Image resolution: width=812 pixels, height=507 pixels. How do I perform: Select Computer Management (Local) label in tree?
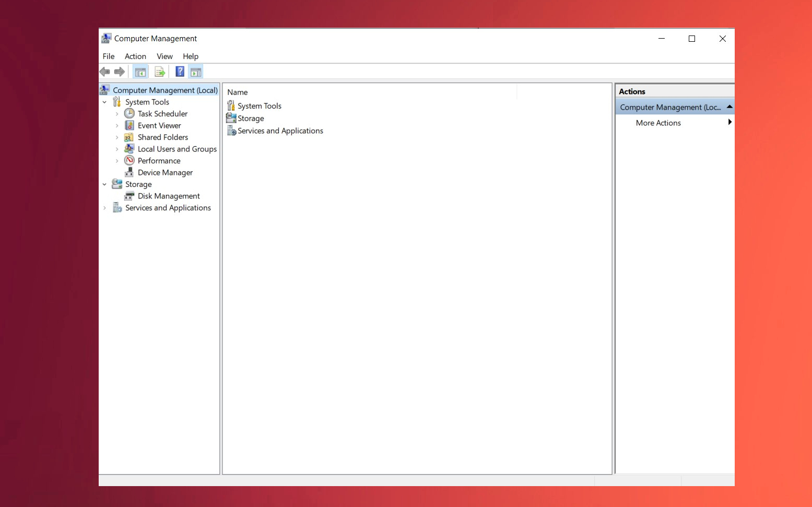(x=165, y=90)
